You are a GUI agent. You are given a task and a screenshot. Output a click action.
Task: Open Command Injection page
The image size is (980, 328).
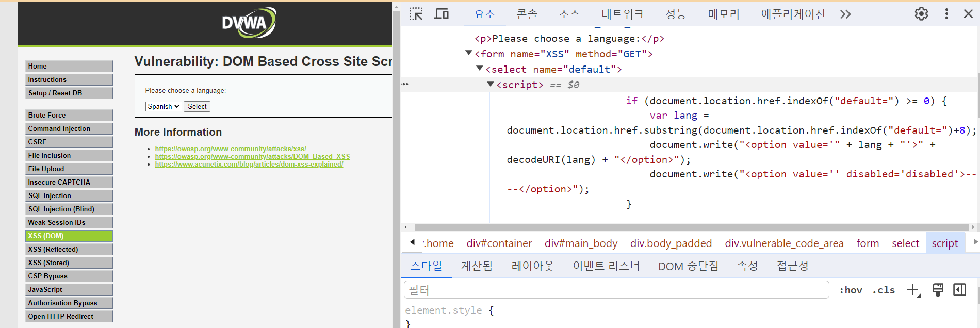pyautogui.click(x=69, y=128)
